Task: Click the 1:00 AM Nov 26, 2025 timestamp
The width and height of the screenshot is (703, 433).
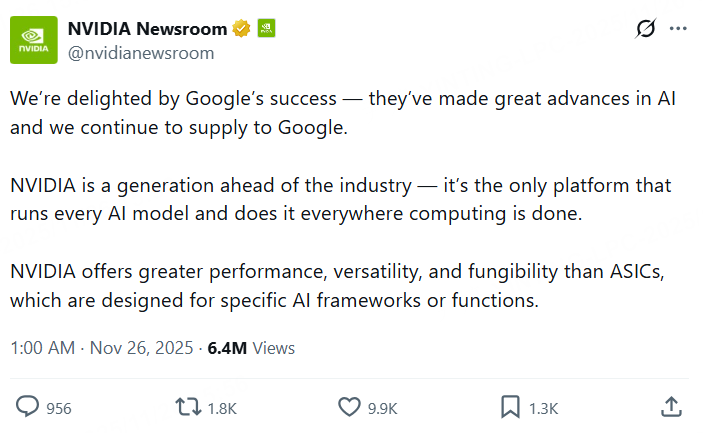Action: (x=101, y=348)
